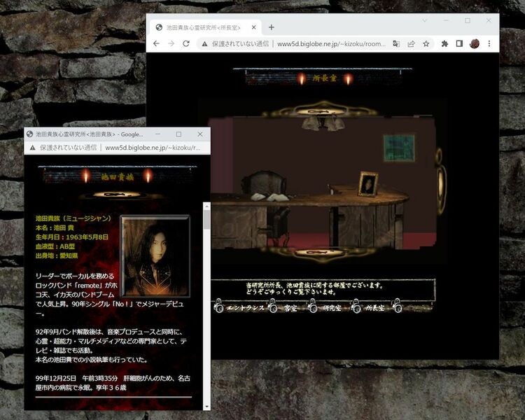Image resolution: width=525 pixels, height=420 pixels.
Task: Click the popup vertical scrollbar thumb
Action: pyautogui.click(x=206, y=219)
